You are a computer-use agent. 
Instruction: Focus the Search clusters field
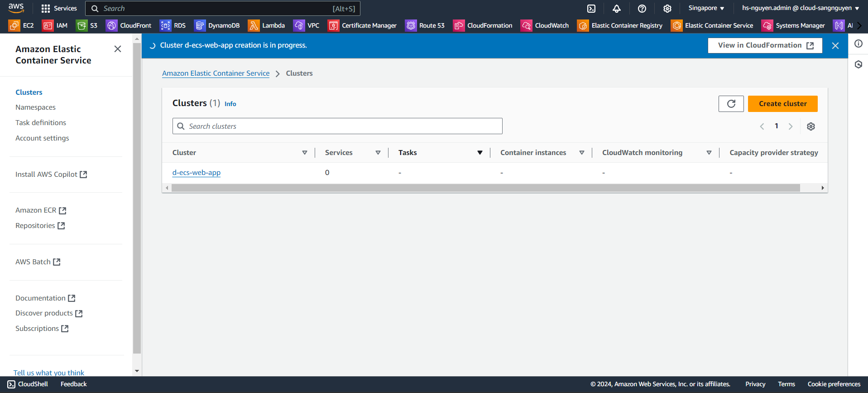point(337,126)
